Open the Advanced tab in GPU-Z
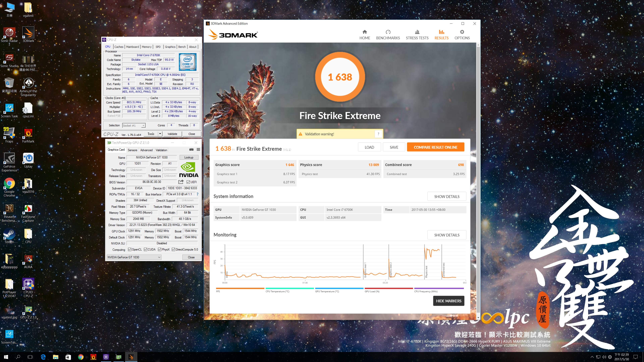Viewport: 644px width, 362px height. [146, 150]
